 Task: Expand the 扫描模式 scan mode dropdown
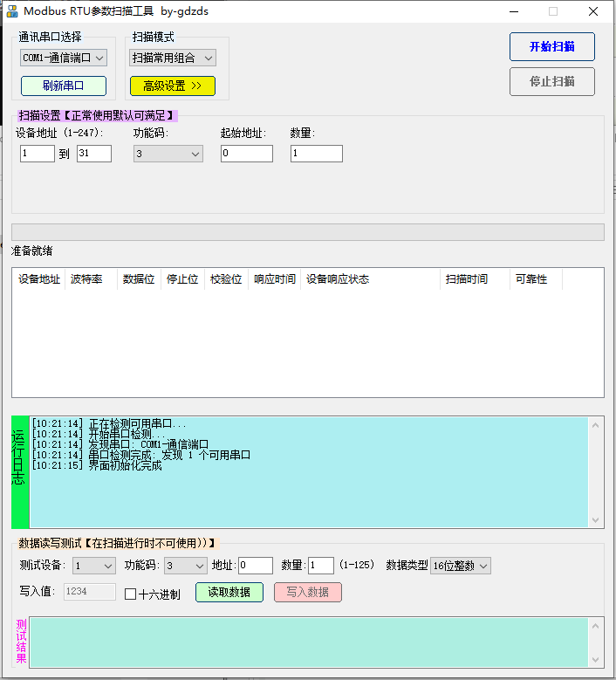[x=173, y=58]
